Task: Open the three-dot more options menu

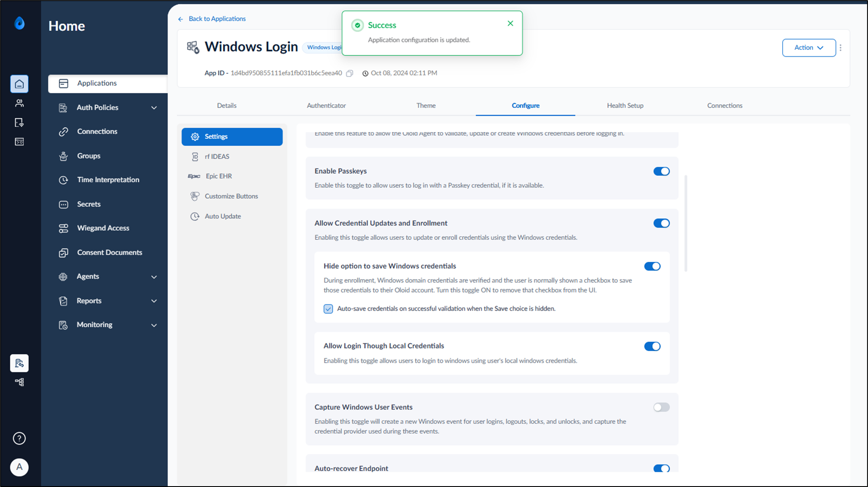Action: (841, 48)
